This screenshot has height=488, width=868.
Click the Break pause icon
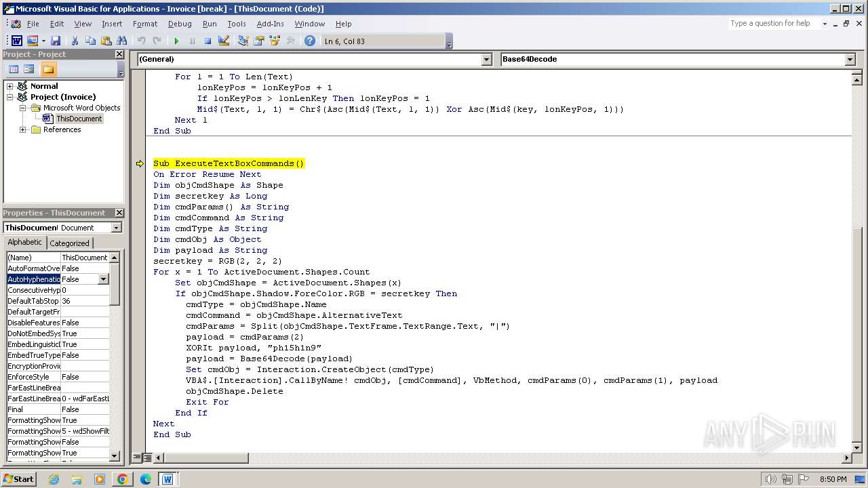pos(192,41)
